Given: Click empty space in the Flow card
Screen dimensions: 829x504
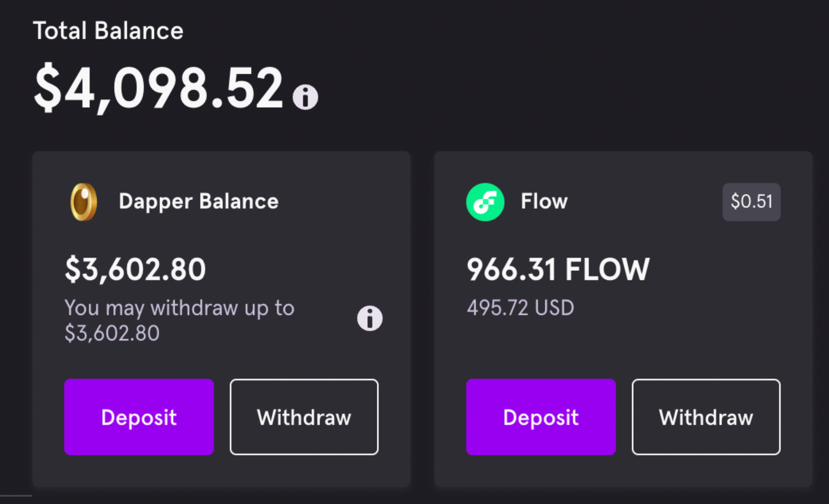Looking at the screenshot, I should click(690, 329).
